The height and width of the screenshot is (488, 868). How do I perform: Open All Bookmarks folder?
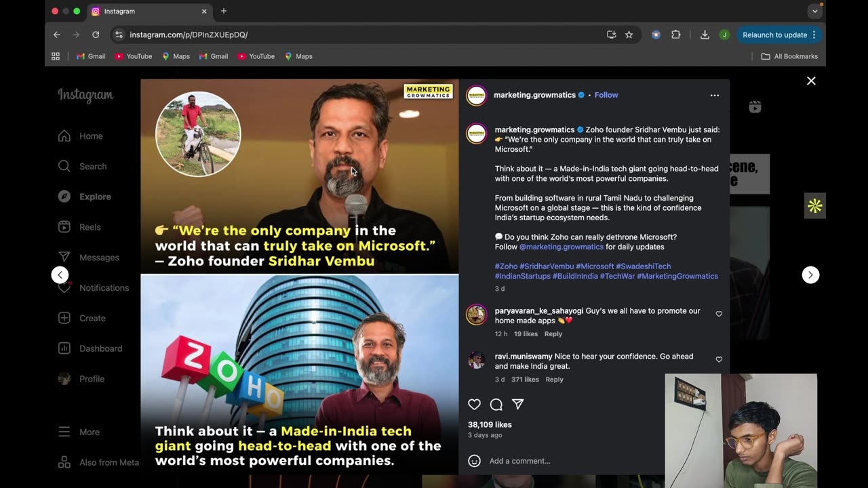[789, 56]
